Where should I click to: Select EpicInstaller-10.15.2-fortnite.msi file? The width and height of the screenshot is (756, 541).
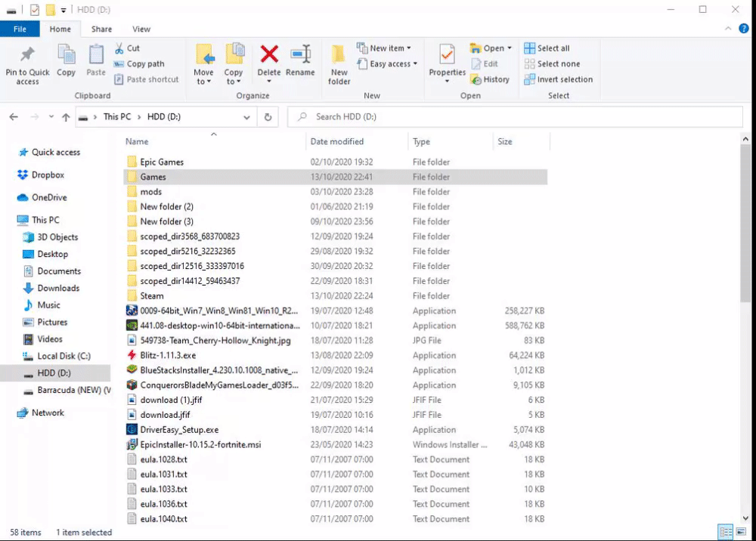(x=335, y=444)
